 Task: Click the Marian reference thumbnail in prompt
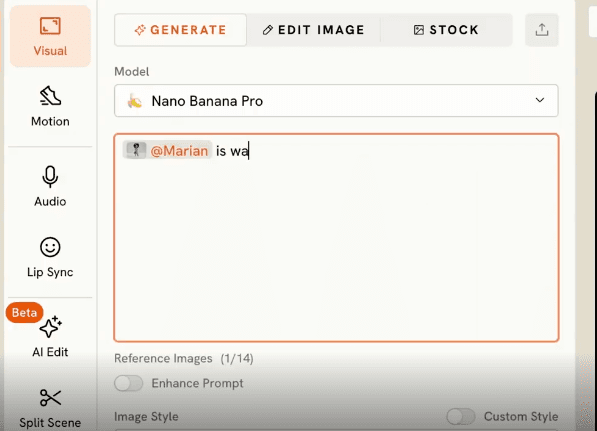pos(136,150)
